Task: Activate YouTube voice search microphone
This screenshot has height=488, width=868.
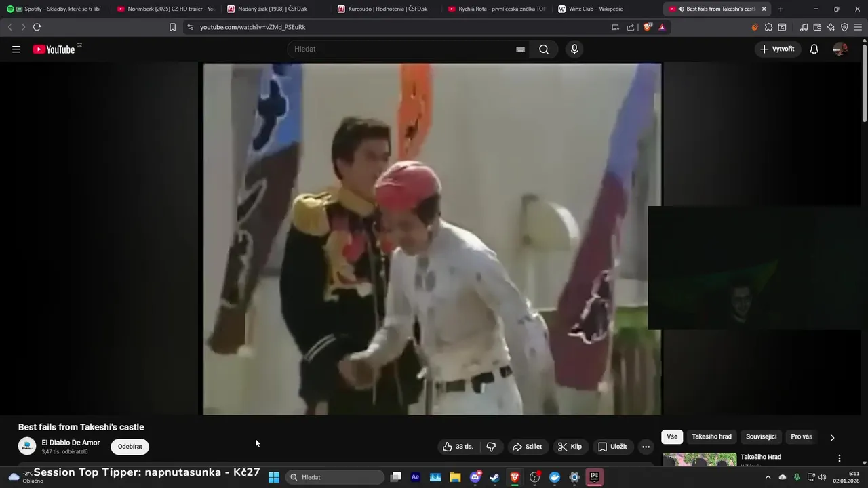Action: pyautogui.click(x=574, y=49)
